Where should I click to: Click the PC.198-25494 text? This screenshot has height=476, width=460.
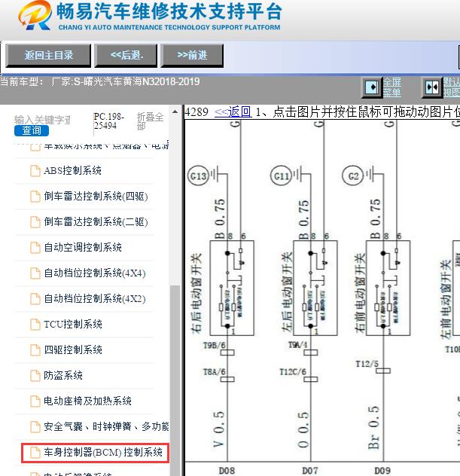[x=109, y=121]
